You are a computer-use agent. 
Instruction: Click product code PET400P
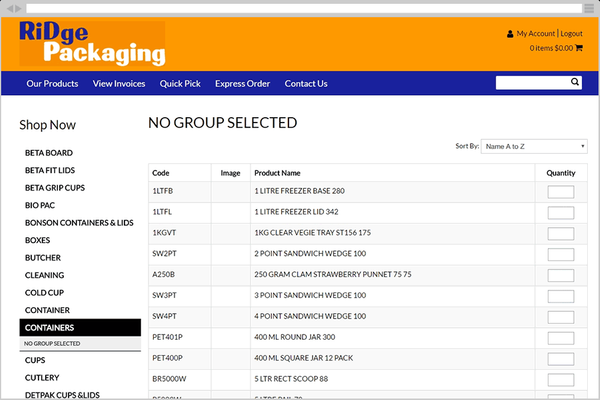pyautogui.click(x=167, y=358)
